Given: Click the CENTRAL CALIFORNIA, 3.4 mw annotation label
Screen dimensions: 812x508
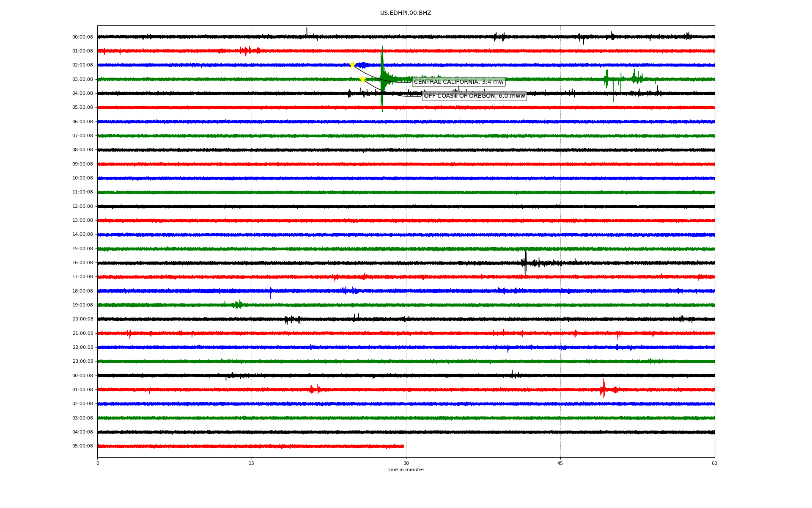Looking at the screenshot, I should tap(458, 82).
